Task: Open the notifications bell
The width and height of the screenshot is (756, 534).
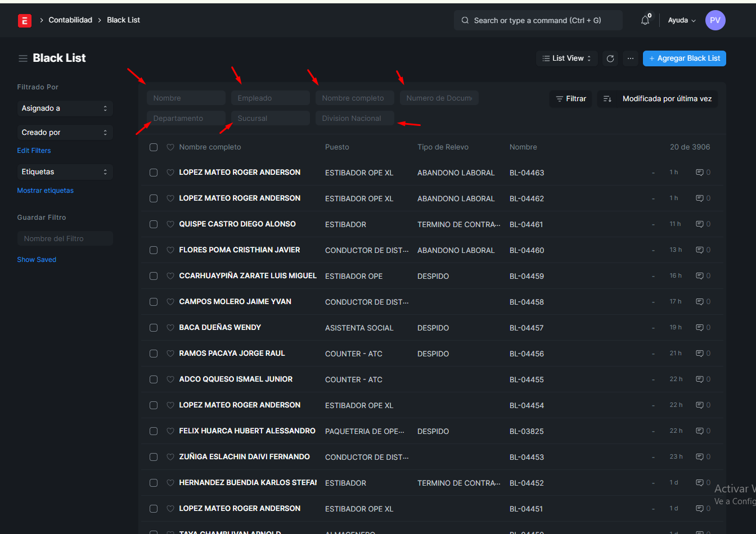Action: pos(645,20)
